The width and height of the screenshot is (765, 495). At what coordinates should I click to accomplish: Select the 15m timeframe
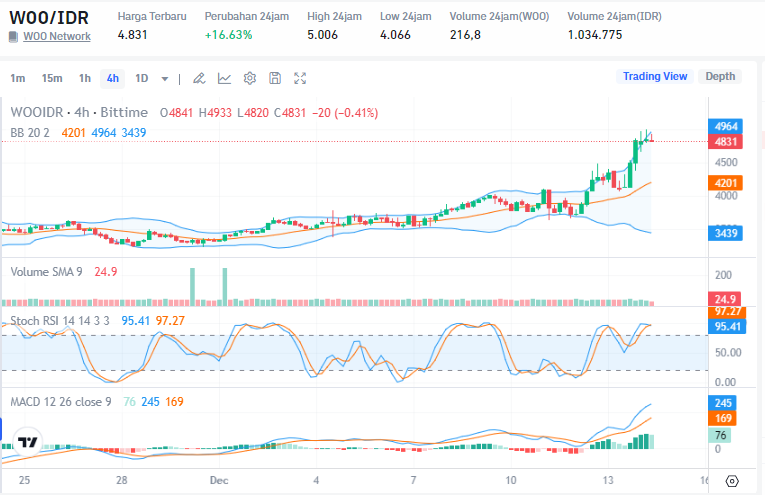[52, 79]
